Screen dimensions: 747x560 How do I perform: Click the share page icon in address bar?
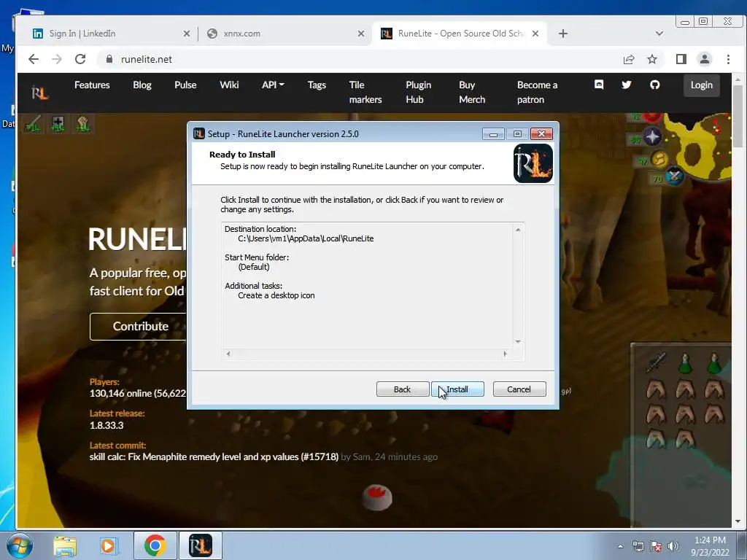pos(629,59)
